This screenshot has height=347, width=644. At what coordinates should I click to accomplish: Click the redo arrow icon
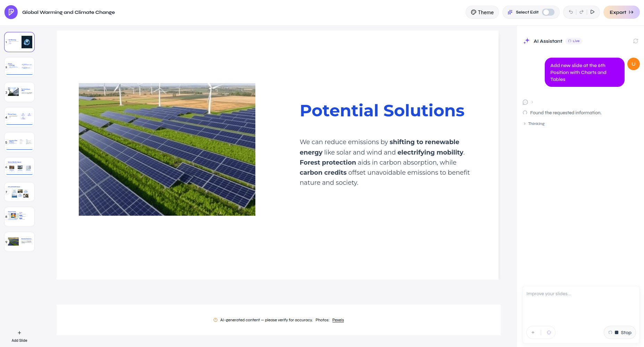582,12
